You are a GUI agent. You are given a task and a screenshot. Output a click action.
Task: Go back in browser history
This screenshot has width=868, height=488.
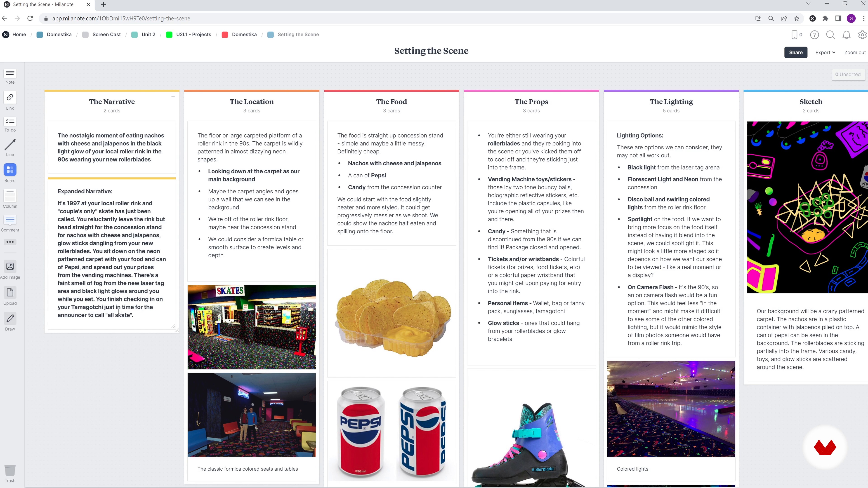tap(4, 19)
